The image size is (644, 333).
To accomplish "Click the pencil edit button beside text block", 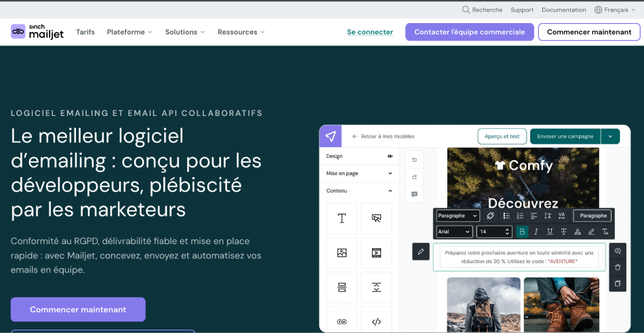I will pyautogui.click(x=421, y=252).
